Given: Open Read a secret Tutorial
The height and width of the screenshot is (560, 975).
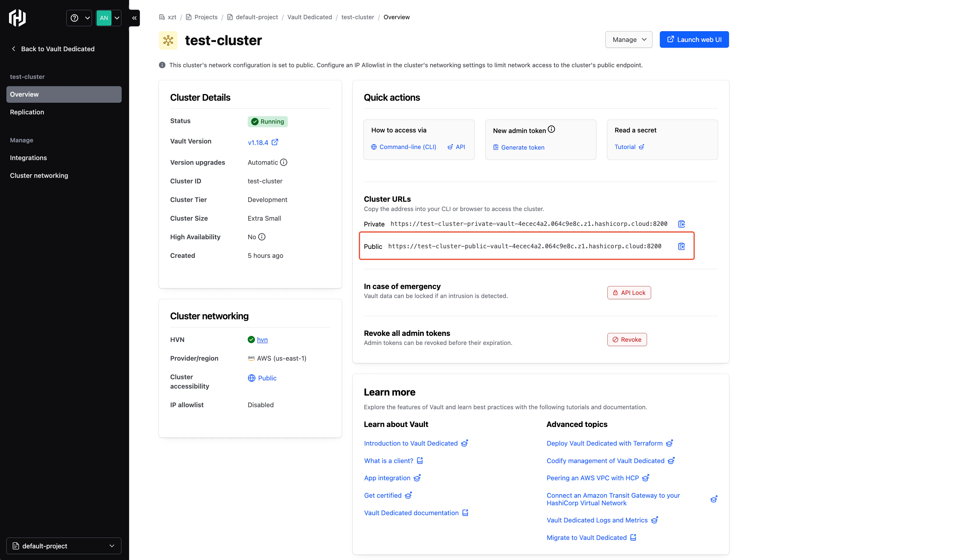Looking at the screenshot, I should (x=629, y=147).
